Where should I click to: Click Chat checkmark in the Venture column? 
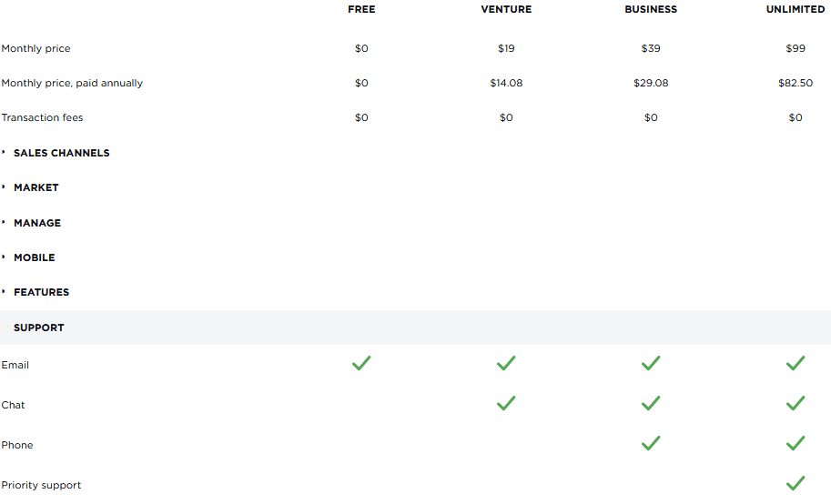tap(506, 404)
